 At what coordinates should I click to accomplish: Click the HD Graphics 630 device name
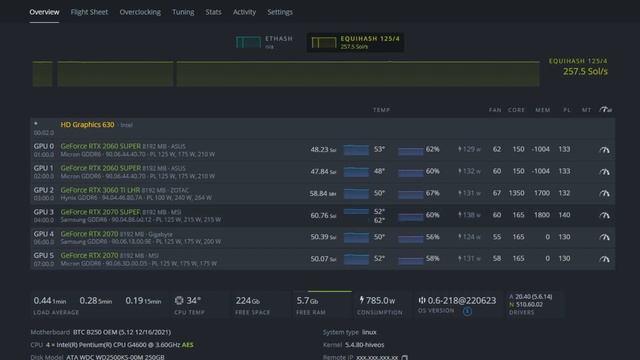pyautogui.click(x=87, y=124)
